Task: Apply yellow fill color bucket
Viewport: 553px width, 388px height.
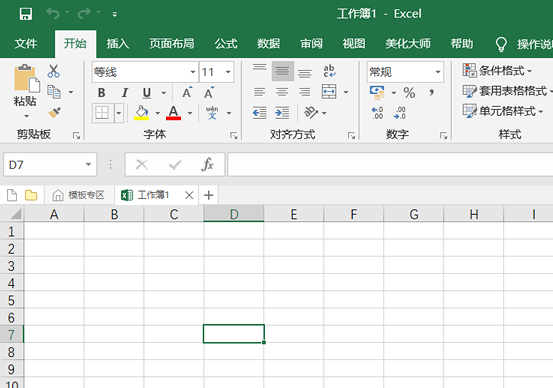Action: pos(141,113)
